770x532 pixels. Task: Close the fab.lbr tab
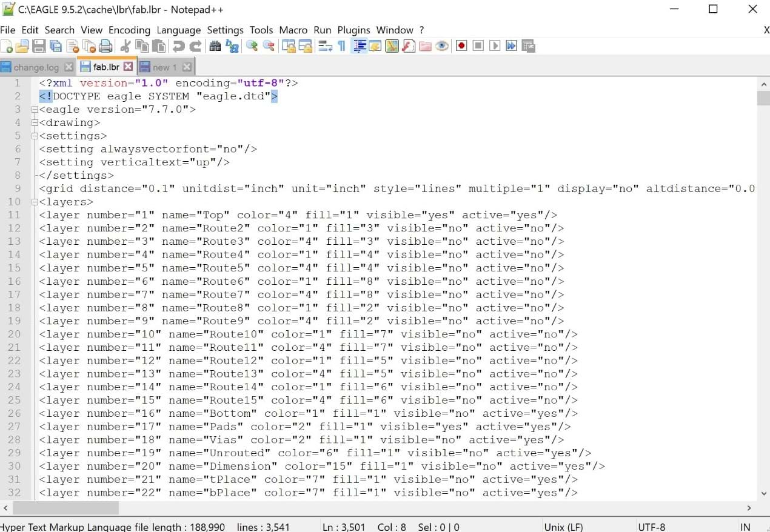129,67
